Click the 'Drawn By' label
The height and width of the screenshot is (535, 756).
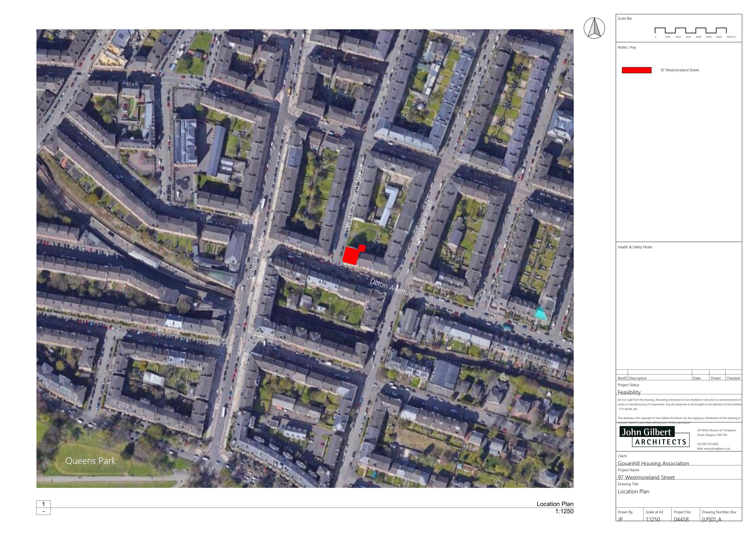pyautogui.click(x=625, y=512)
